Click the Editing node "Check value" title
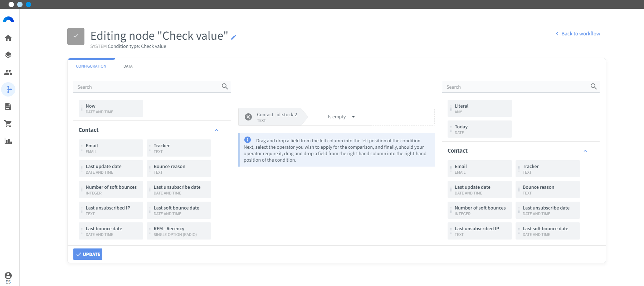 [x=159, y=36]
